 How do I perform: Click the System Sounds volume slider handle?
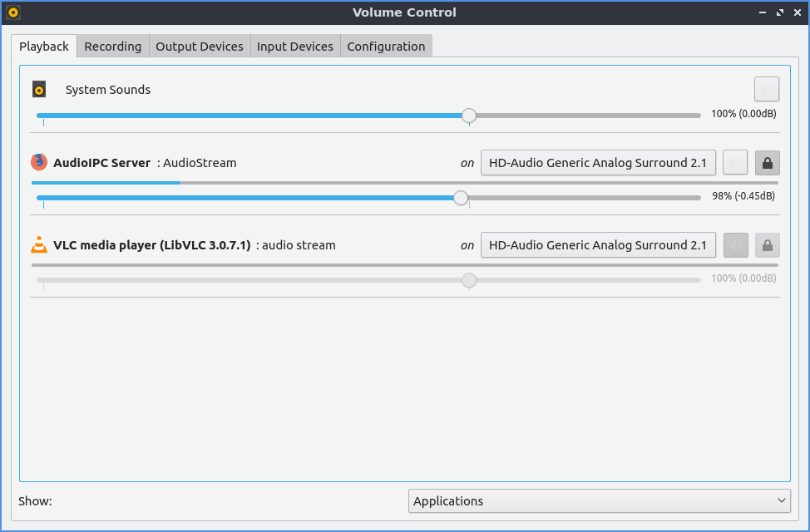click(x=469, y=116)
